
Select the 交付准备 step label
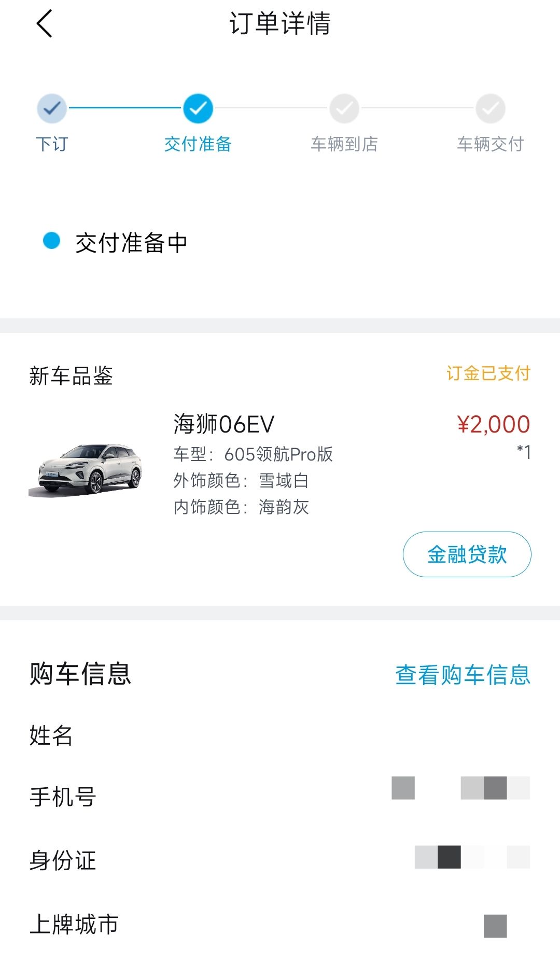coord(198,144)
